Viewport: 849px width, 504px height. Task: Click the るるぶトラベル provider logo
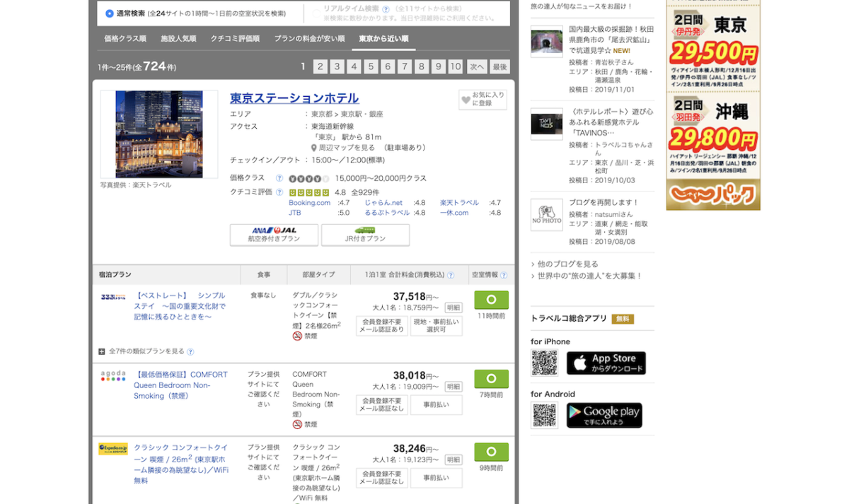pos(113,297)
